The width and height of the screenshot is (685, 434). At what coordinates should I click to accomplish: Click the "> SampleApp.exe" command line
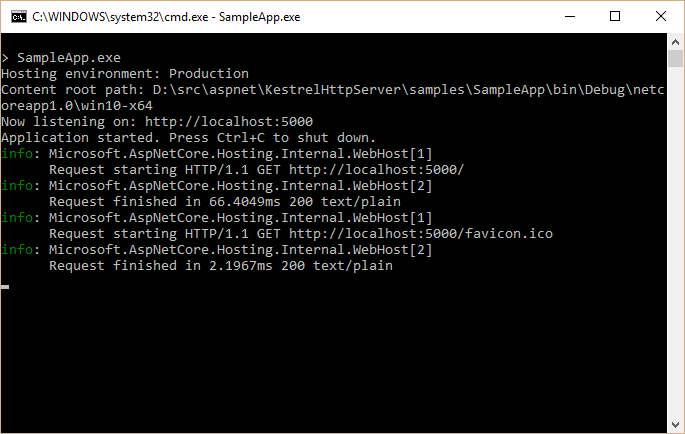point(60,57)
